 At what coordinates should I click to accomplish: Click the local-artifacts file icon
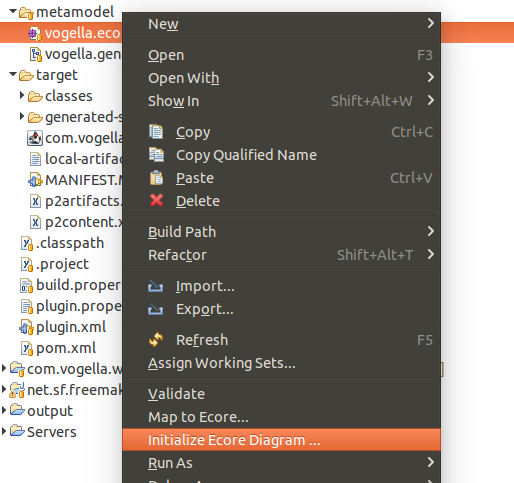(x=35, y=159)
